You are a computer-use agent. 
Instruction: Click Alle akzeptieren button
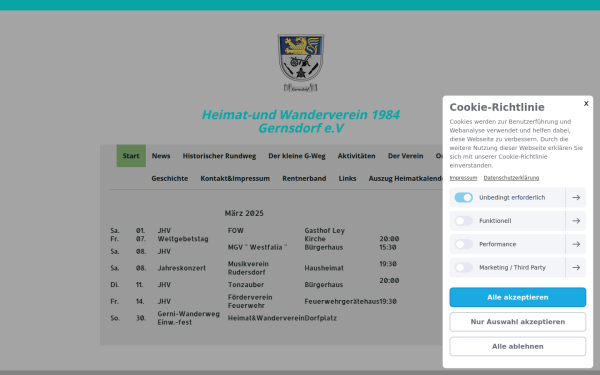pyautogui.click(x=517, y=297)
